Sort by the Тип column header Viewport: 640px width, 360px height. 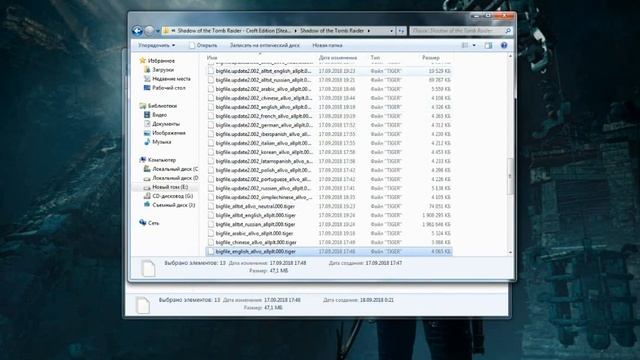[x=375, y=58]
